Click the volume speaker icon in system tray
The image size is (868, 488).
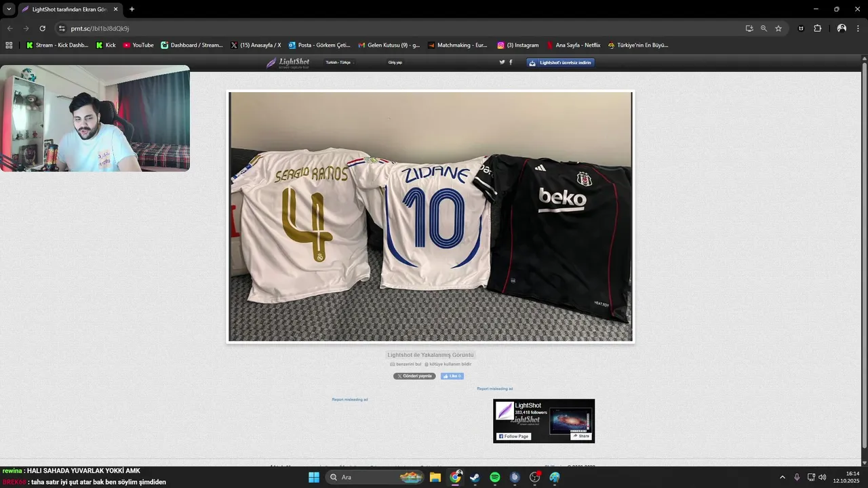point(823,477)
